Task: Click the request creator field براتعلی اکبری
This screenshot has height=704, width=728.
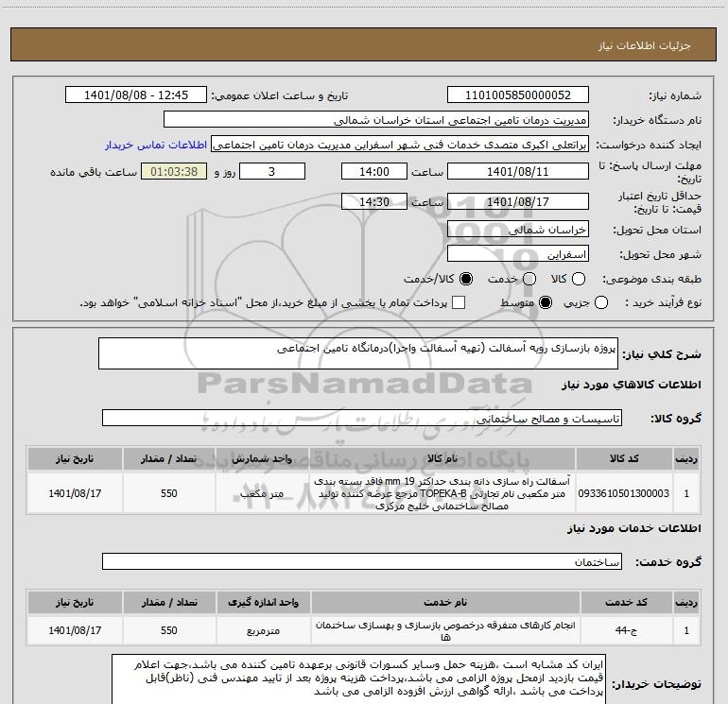Action: click(400, 145)
